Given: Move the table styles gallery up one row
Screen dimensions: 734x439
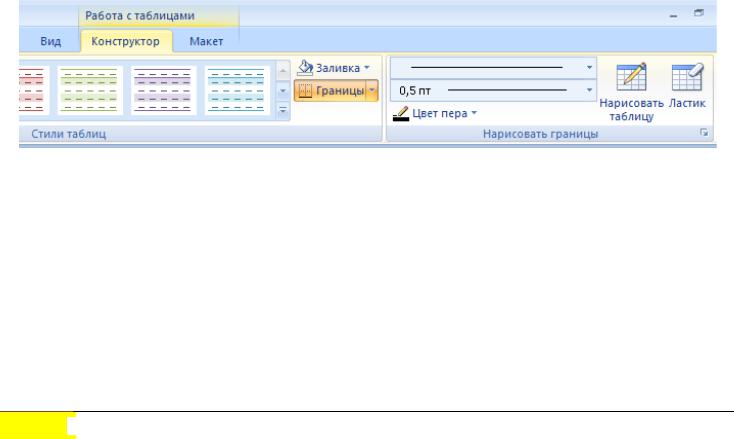Looking at the screenshot, I should point(283,71).
